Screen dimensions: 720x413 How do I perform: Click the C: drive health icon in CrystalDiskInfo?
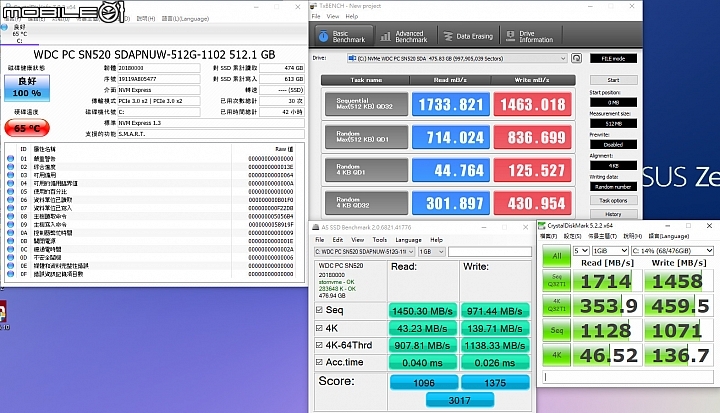[5, 28]
